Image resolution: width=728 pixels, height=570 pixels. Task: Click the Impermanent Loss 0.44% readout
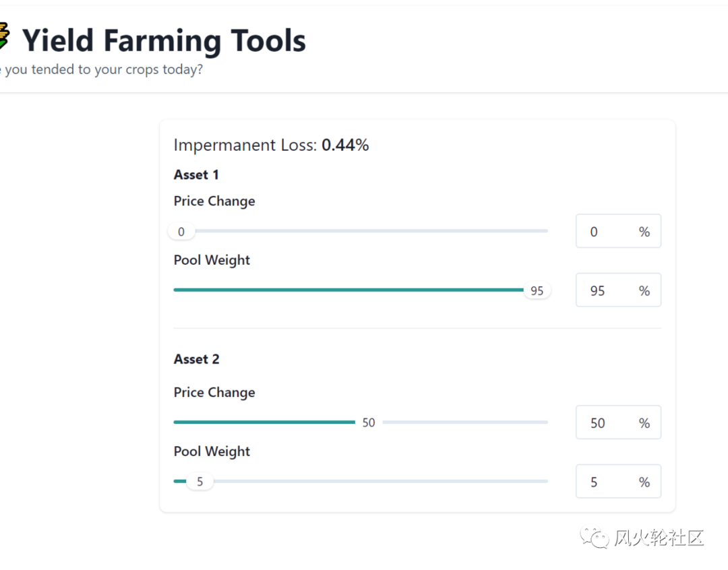pos(271,145)
